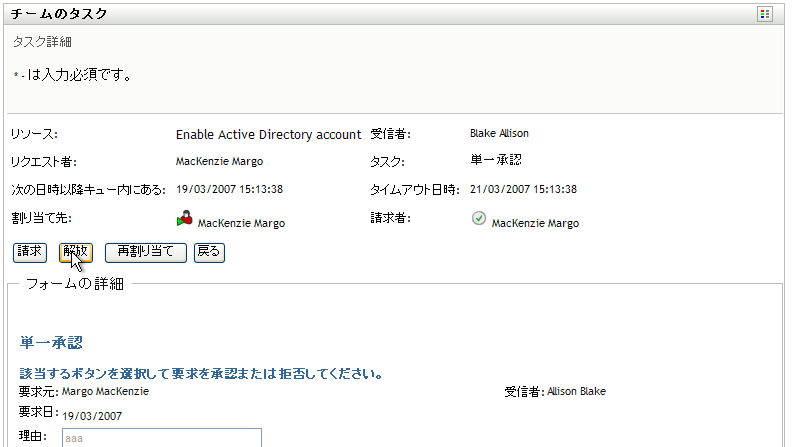Image resolution: width=794 pixels, height=447 pixels.
Task: Click the queue date 19/03/2007 15:13:38
Action: pos(229,189)
